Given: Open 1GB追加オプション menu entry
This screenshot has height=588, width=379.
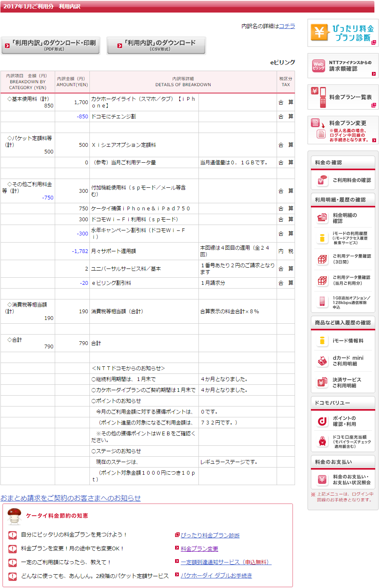Looking at the screenshot, I should point(351,302).
